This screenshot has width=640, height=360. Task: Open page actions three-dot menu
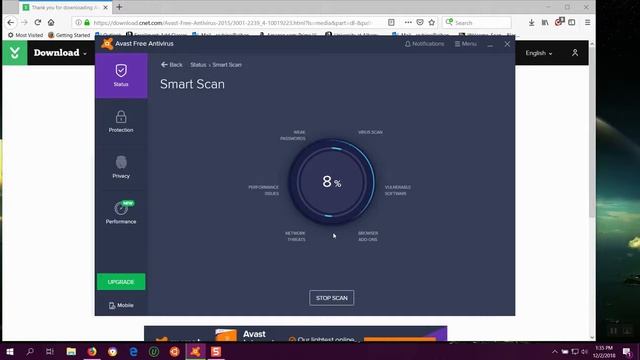click(408, 22)
